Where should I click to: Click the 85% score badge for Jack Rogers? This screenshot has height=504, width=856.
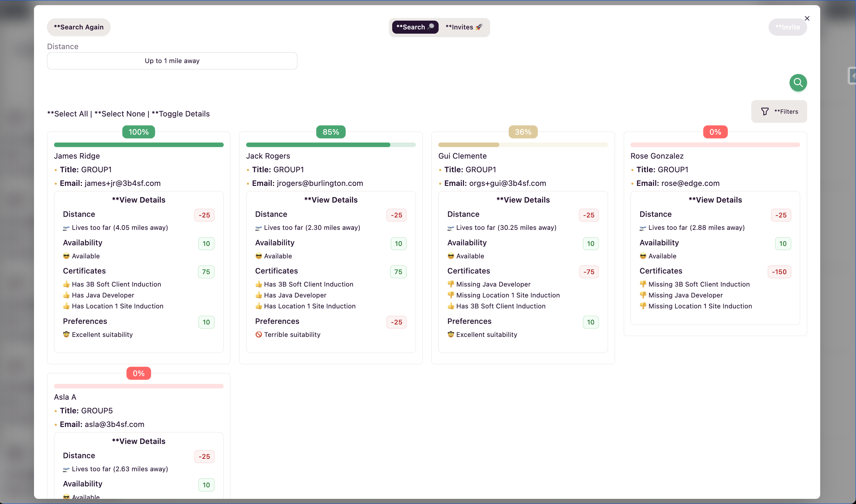pos(331,132)
